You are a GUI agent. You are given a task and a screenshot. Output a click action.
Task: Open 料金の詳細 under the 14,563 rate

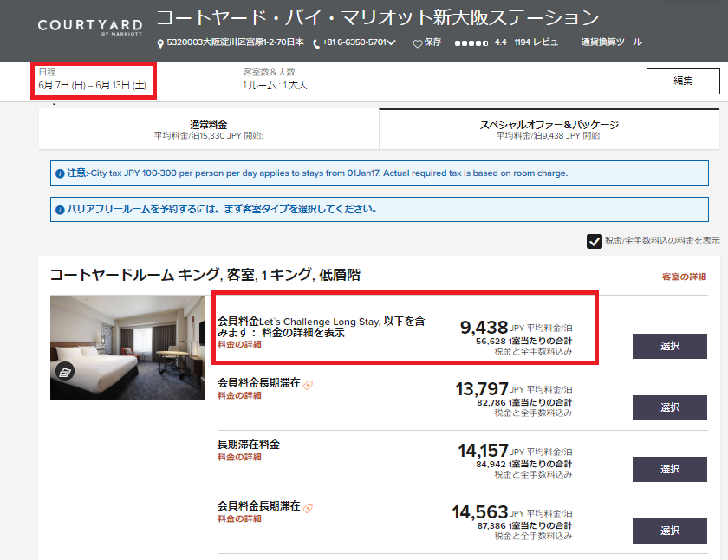click(239, 518)
